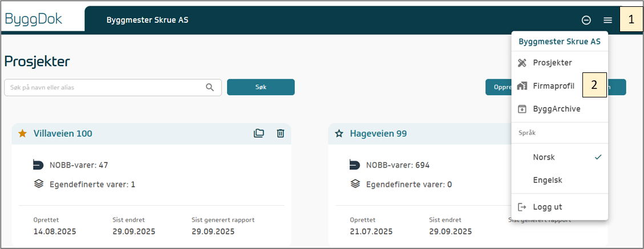Click the Byggmester Skrue AS header title
This screenshot has width=644, height=249.
(147, 20)
